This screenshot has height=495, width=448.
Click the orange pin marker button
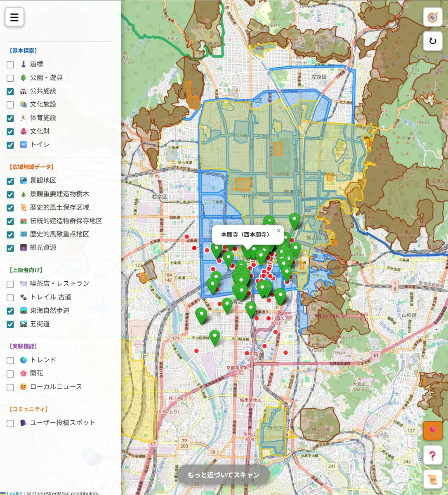(432, 431)
